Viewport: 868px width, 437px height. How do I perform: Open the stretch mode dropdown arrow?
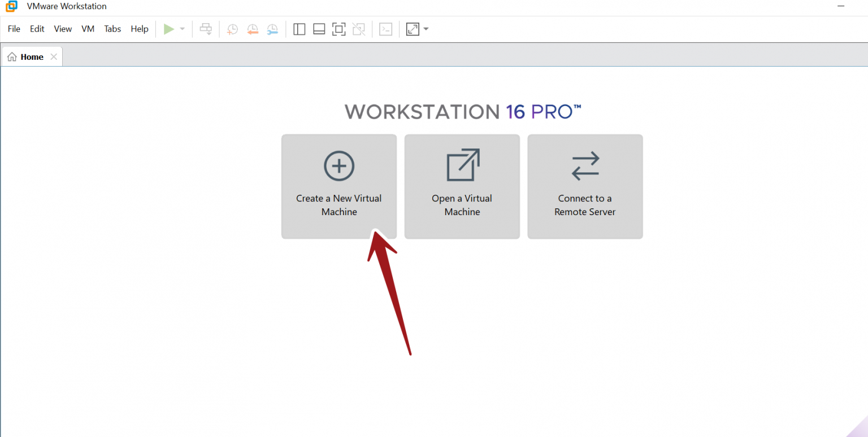426,29
